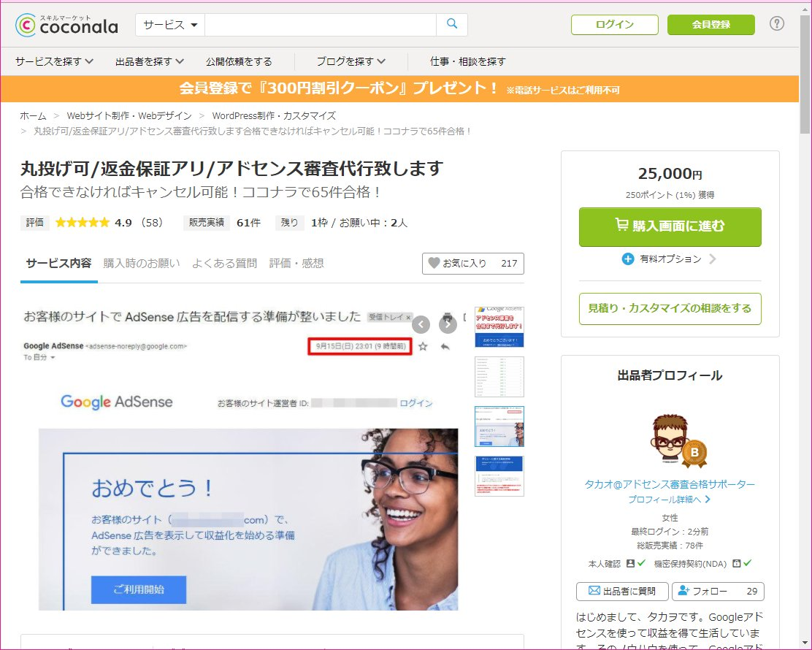Click the heart お気に入り favorite icon

click(436, 264)
